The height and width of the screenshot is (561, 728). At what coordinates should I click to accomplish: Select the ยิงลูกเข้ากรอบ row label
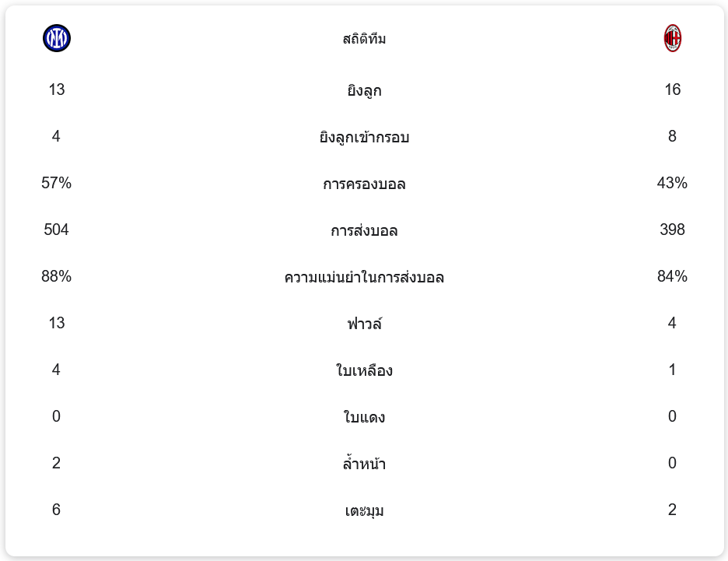coord(364,137)
